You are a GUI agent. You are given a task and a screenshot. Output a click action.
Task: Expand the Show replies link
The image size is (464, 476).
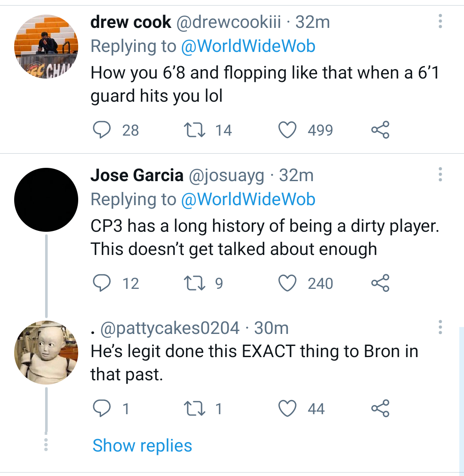point(142,446)
